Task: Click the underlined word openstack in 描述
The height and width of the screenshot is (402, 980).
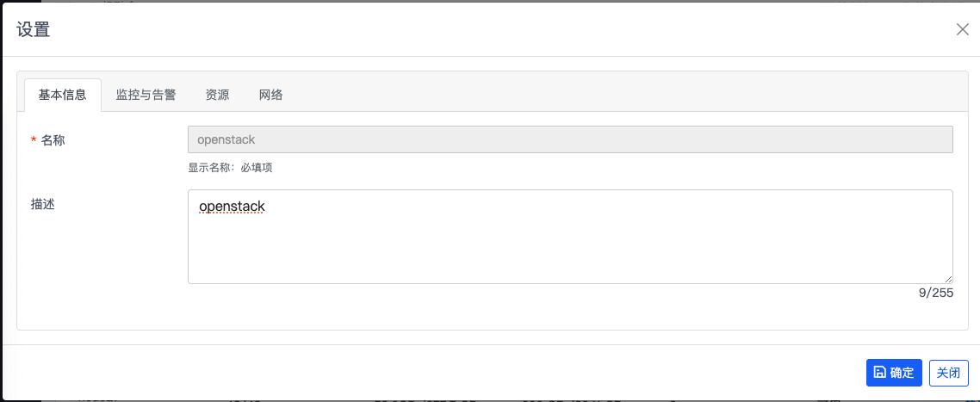Action: tap(232, 206)
